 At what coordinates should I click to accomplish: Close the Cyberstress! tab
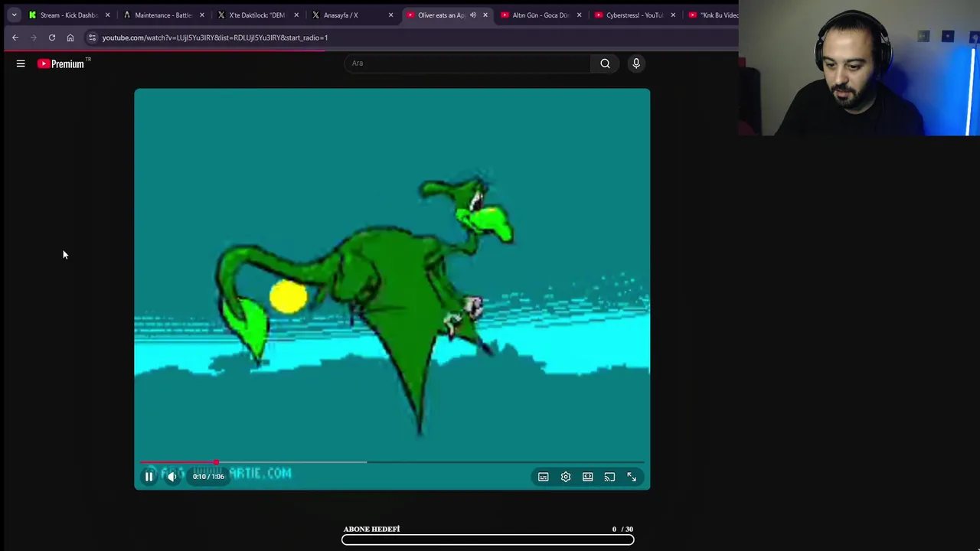tap(673, 15)
